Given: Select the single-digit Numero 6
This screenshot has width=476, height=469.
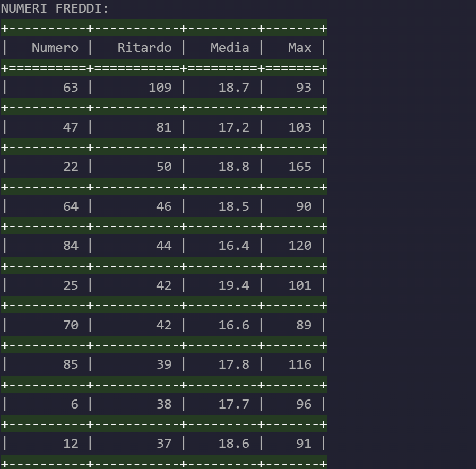Looking at the screenshot, I should (75, 404).
